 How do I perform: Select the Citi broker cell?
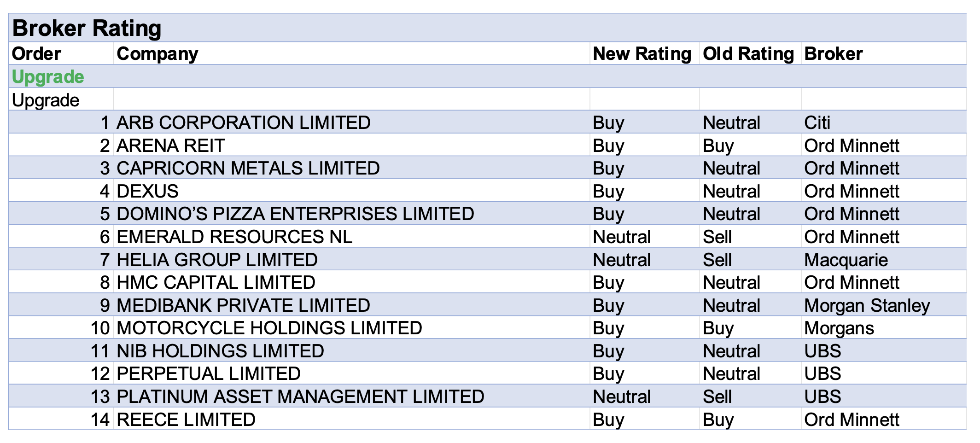click(817, 122)
